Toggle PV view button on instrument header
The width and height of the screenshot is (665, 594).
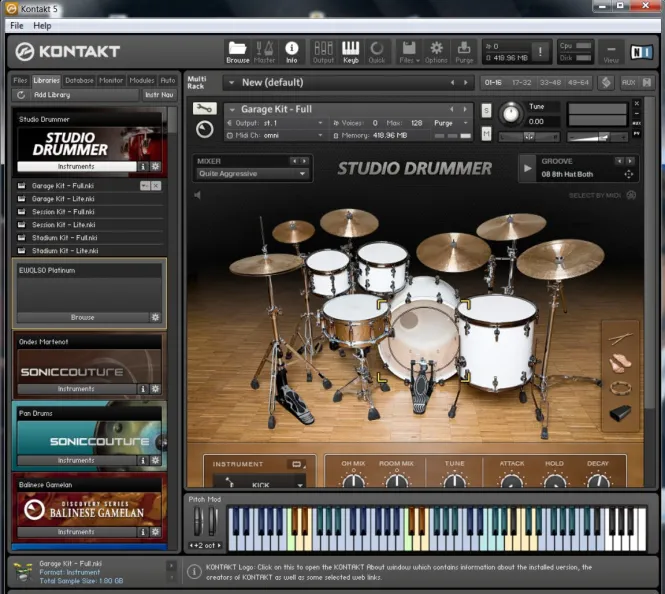(x=637, y=133)
